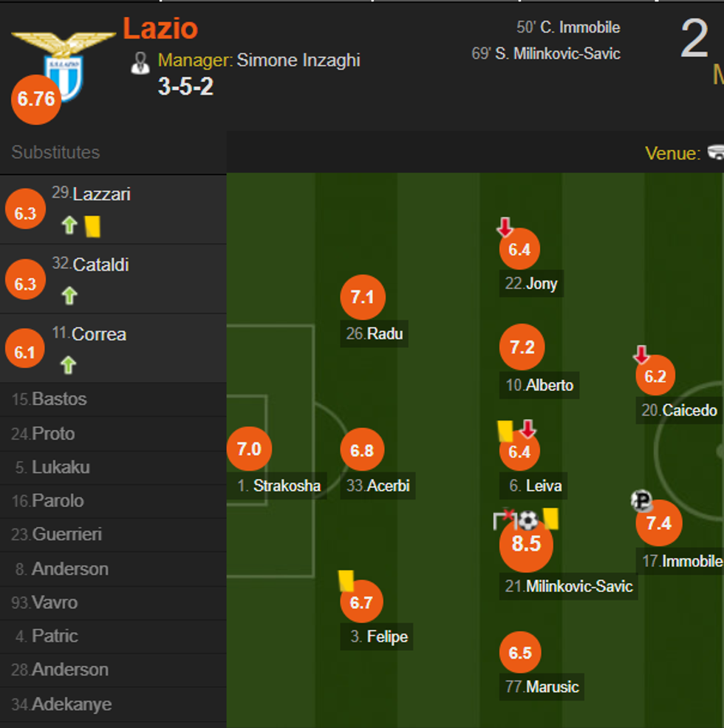Click goal scorer C. Immobile at 50'

pos(569,27)
